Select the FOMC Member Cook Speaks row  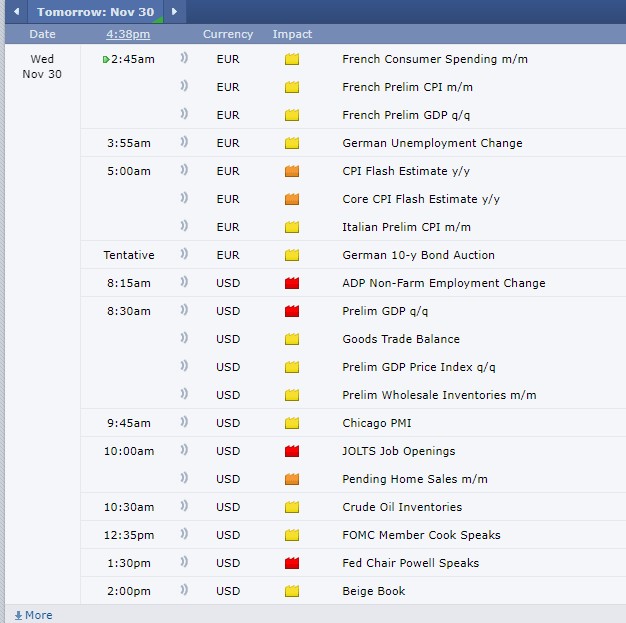(421, 535)
